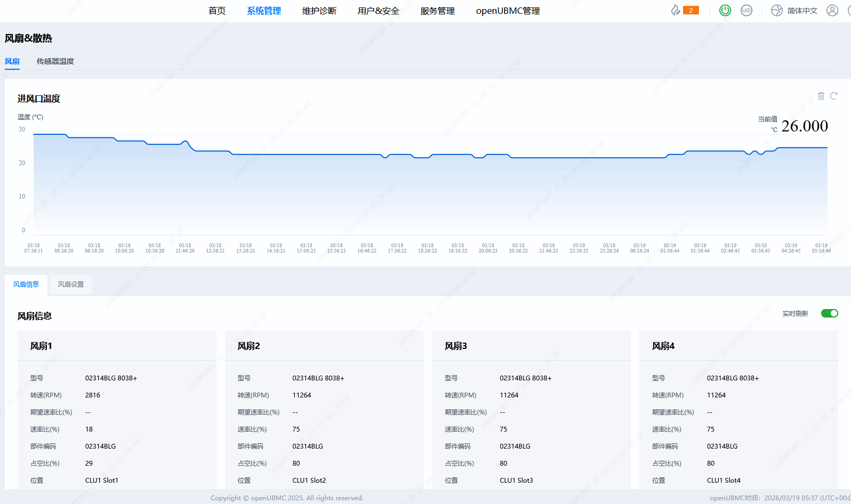Clear inlet temperature history with trash icon
The width and height of the screenshot is (851, 504).
[821, 96]
